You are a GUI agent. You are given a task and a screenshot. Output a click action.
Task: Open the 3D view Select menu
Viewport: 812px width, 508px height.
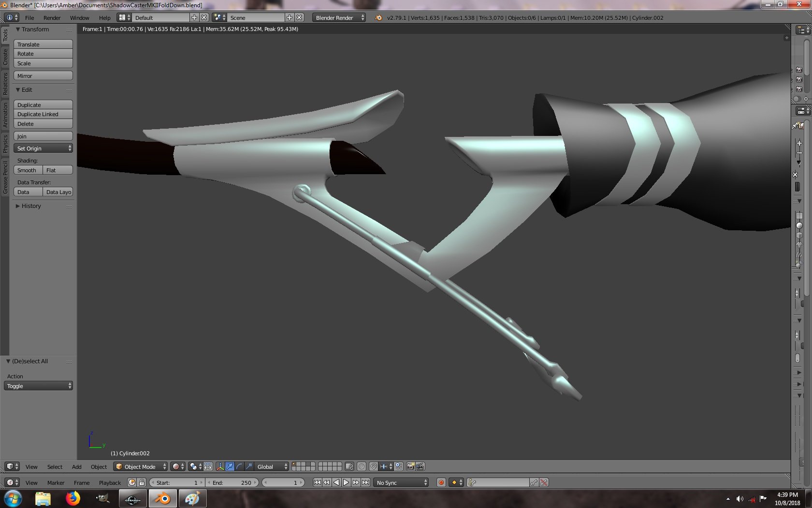pos(55,467)
